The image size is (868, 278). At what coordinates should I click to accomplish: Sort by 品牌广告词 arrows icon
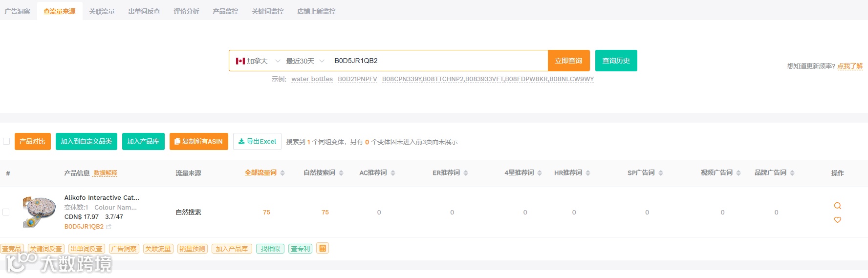tap(792, 173)
